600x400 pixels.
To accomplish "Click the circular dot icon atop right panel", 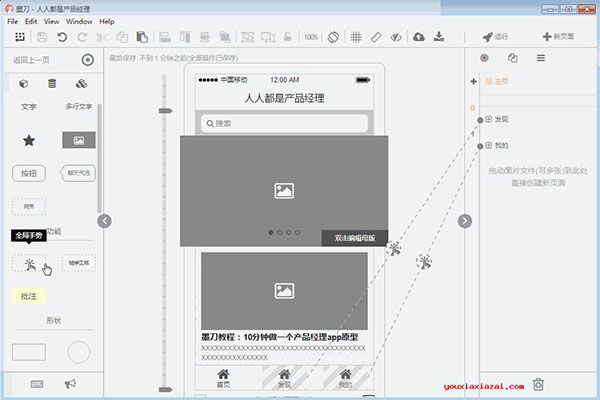I will (x=484, y=58).
